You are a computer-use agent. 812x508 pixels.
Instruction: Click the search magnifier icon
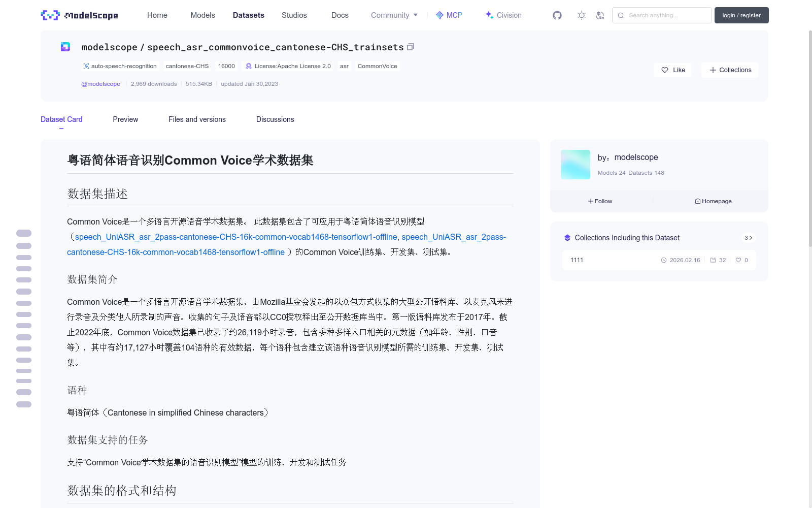[x=621, y=15]
